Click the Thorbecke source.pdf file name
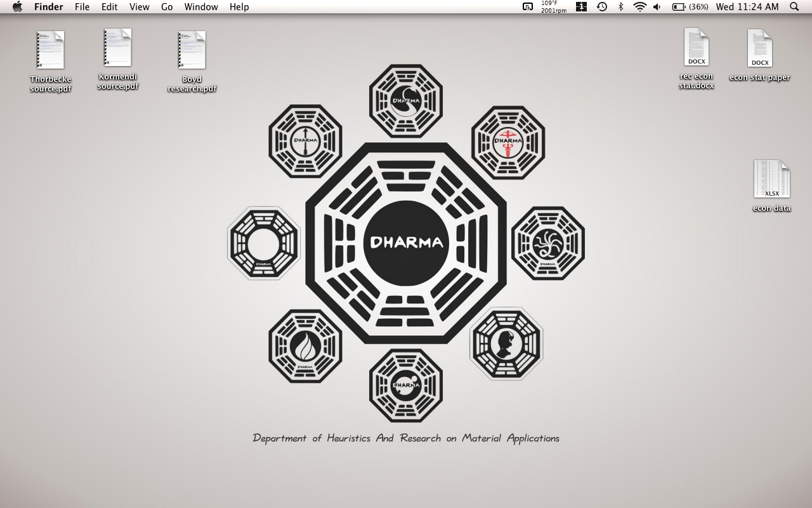Screen dimensions: 812x508 tap(51, 84)
